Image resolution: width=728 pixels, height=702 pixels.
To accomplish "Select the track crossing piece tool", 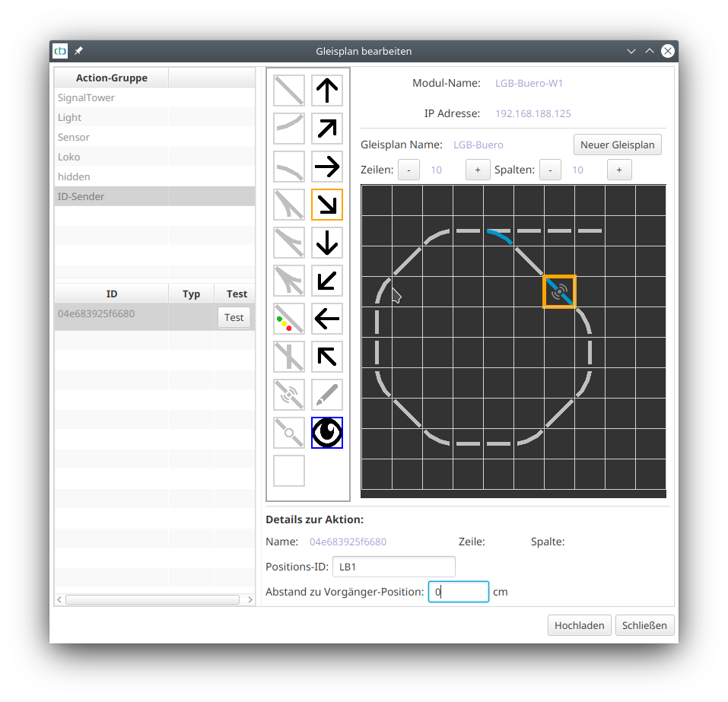I will pos(289,357).
